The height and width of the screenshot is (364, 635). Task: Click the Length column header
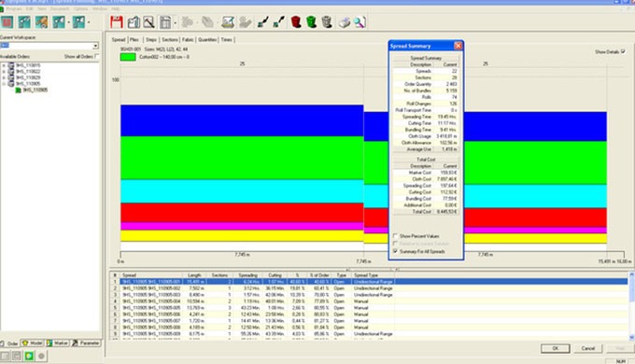point(194,275)
